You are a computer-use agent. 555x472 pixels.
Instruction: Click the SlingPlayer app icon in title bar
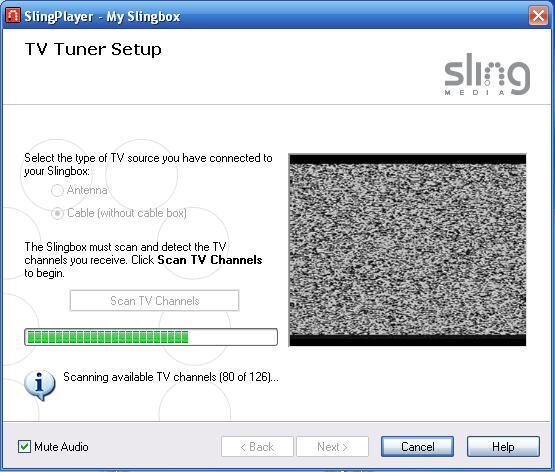pyautogui.click(x=13, y=16)
